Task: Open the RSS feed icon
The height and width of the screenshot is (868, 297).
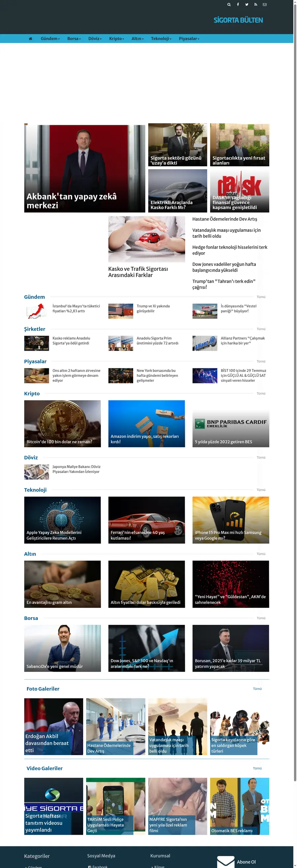Action: 256,5
